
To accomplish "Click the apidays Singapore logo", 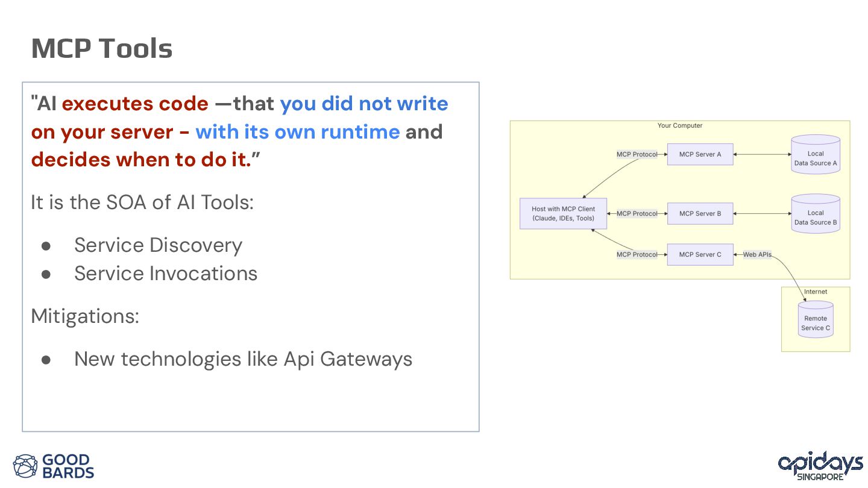I will coord(820,466).
